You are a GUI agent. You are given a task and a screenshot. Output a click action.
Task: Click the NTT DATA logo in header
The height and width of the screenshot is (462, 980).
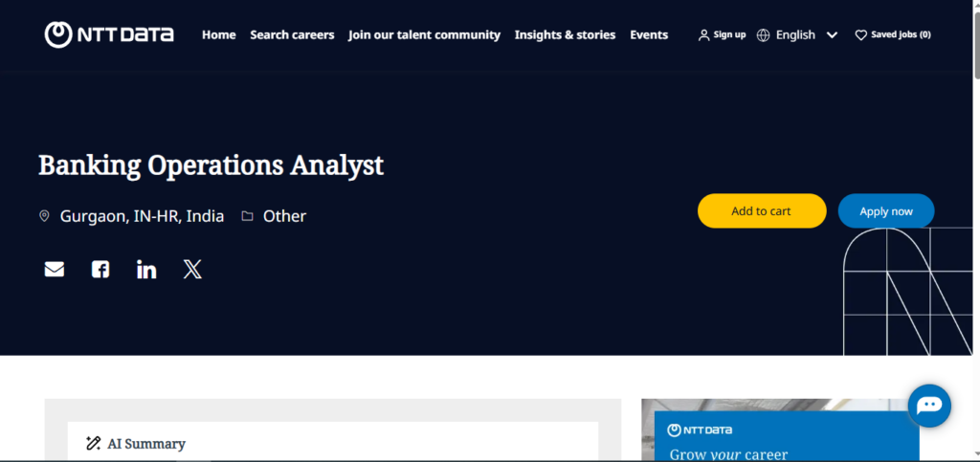tap(109, 35)
